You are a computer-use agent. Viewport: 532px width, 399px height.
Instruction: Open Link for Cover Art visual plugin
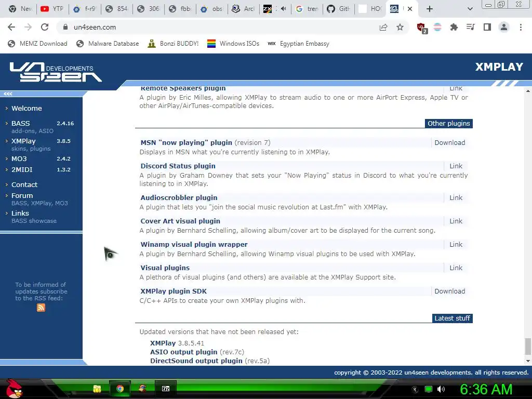pyautogui.click(x=456, y=221)
